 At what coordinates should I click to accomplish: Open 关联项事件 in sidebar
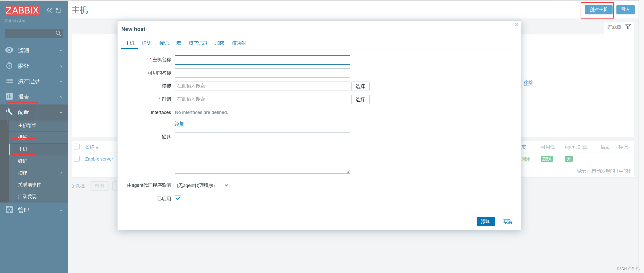(x=30, y=185)
